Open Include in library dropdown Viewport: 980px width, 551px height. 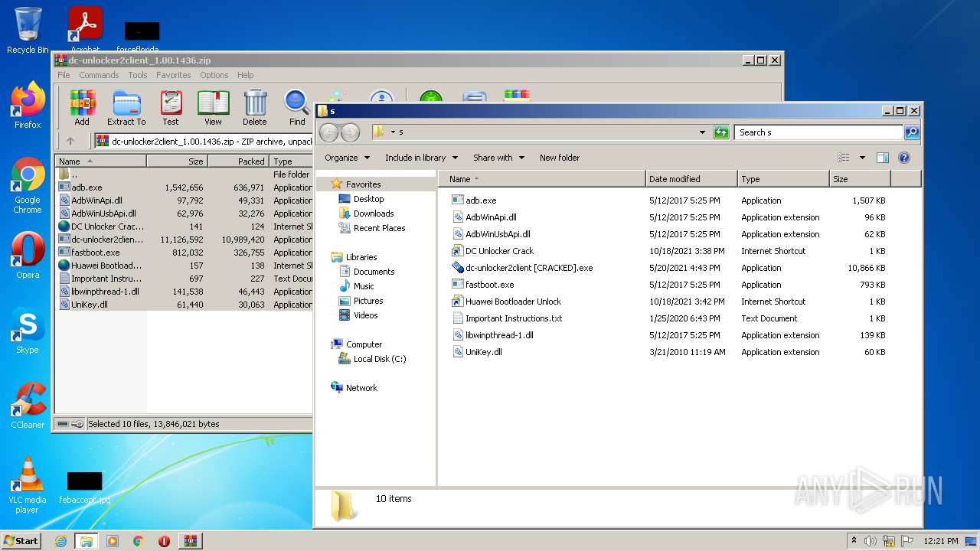point(421,158)
